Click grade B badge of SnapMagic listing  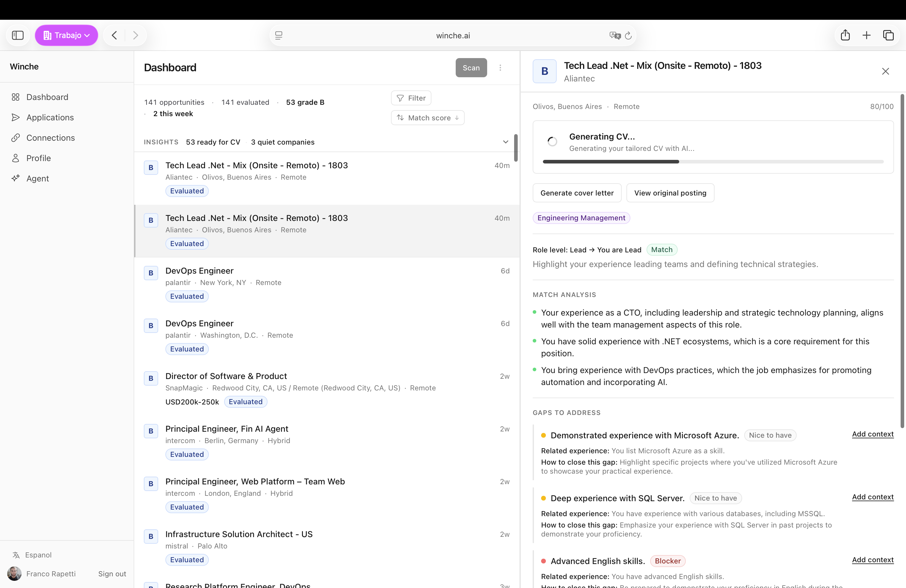[151, 378]
